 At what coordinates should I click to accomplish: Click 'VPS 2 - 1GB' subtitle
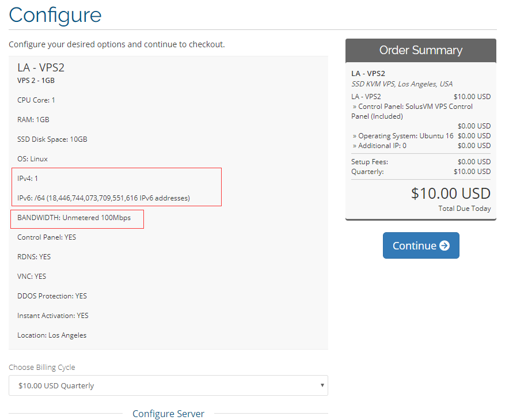click(36, 80)
